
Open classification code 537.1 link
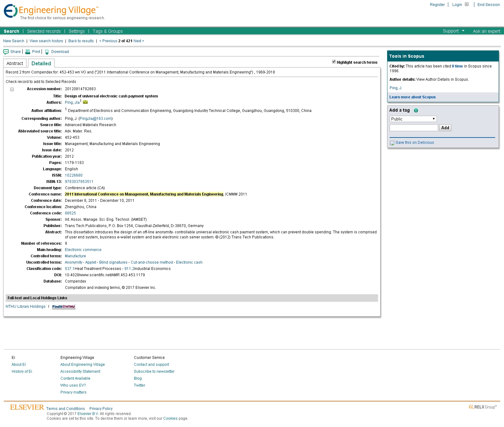[x=70, y=269]
